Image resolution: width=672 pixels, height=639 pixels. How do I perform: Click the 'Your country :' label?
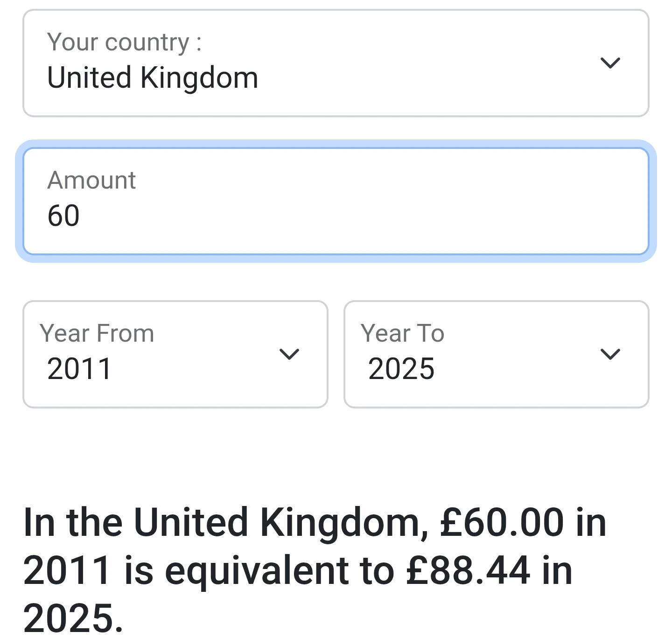click(124, 42)
